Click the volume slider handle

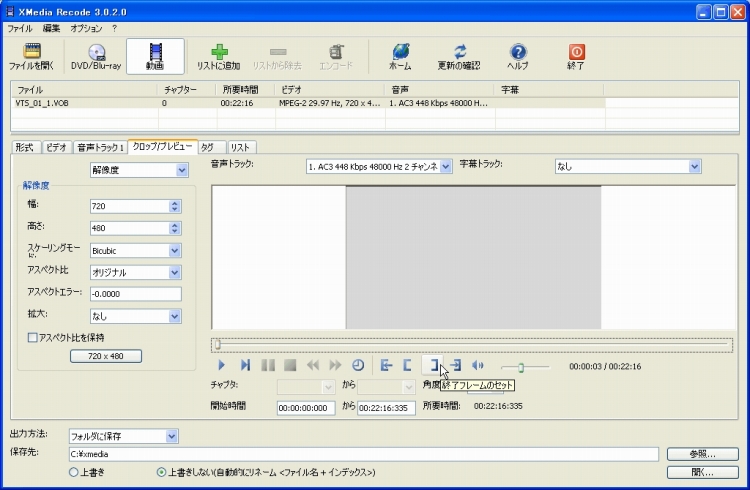[x=521, y=368]
